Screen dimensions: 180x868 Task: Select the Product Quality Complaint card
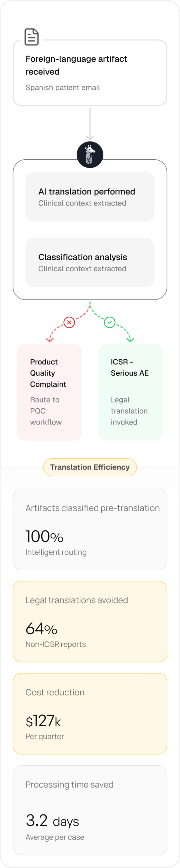pos(50,392)
